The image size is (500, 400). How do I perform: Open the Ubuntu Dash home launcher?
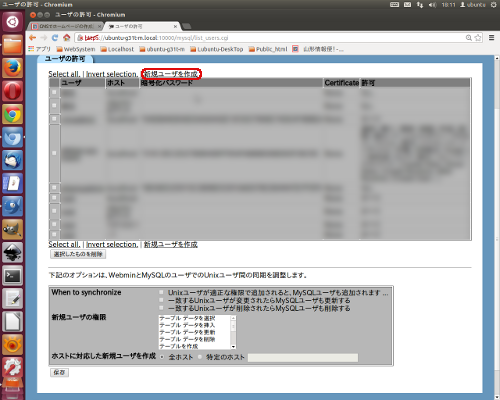12,22
